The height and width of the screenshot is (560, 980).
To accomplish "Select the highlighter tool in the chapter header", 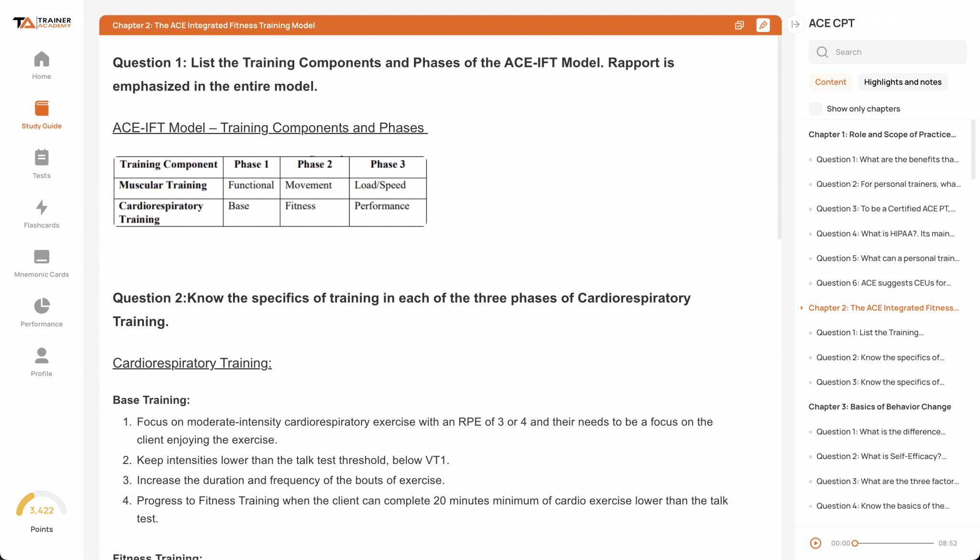I will click(x=763, y=25).
